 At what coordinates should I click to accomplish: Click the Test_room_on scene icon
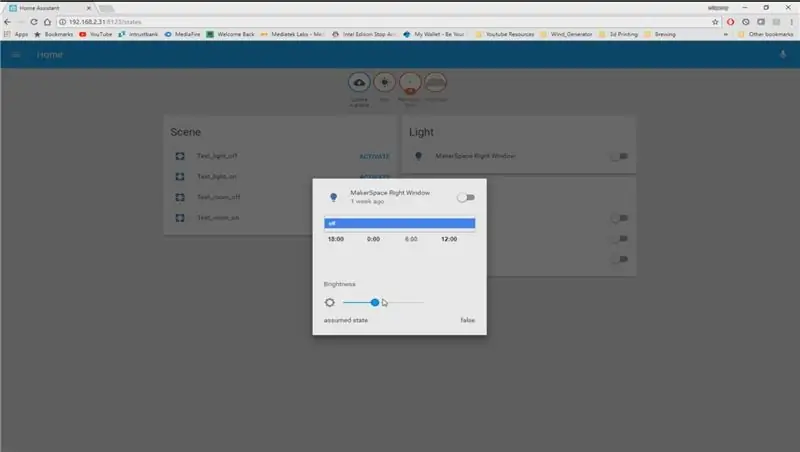180,218
